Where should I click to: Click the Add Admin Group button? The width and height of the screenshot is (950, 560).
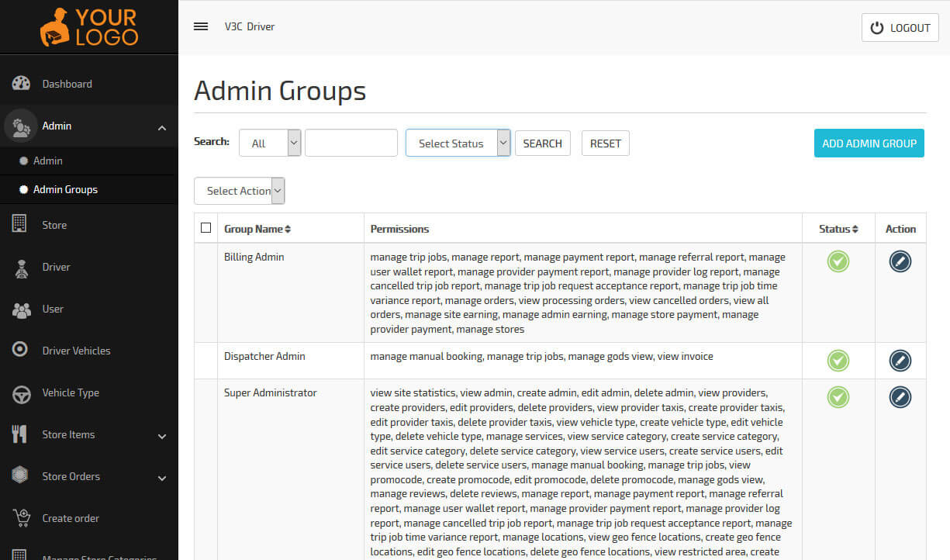869,143
